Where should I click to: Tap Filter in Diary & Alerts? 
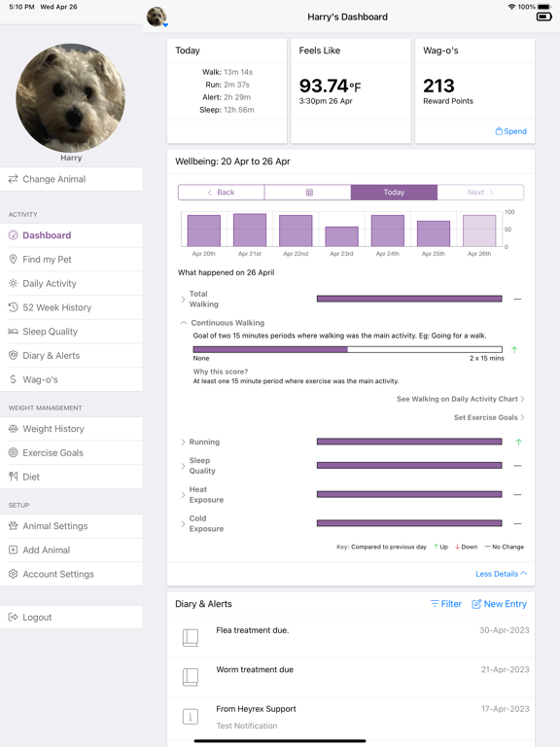click(x=446, y=604)
